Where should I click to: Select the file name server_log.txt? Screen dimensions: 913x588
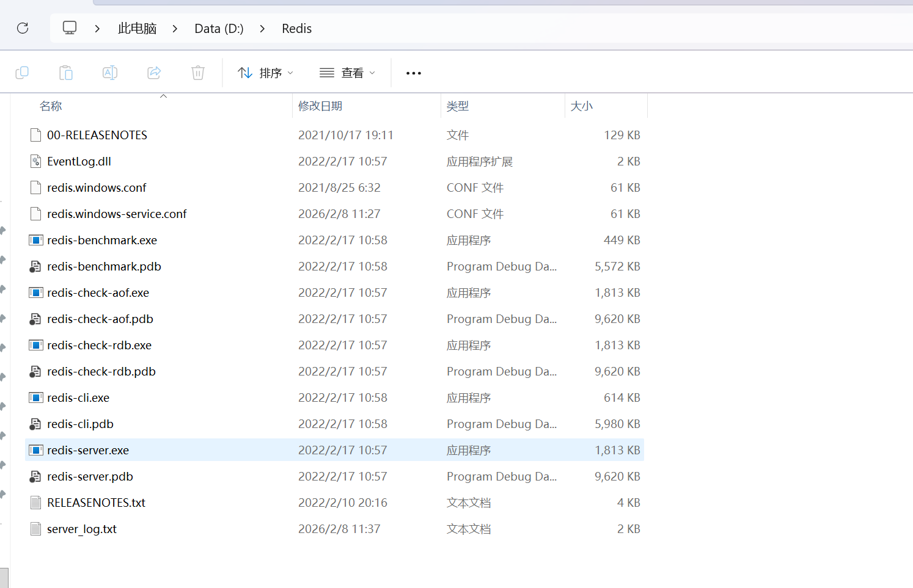(82, 529)
